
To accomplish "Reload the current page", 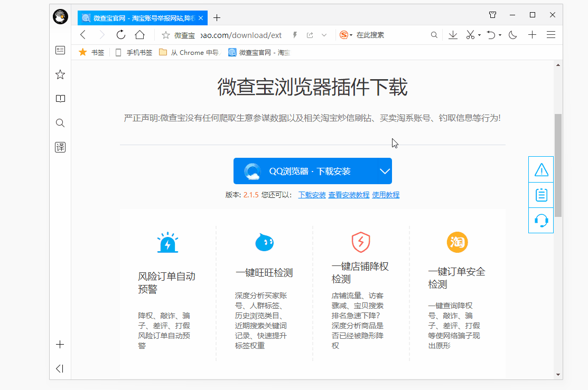I will tap(121, 35).
